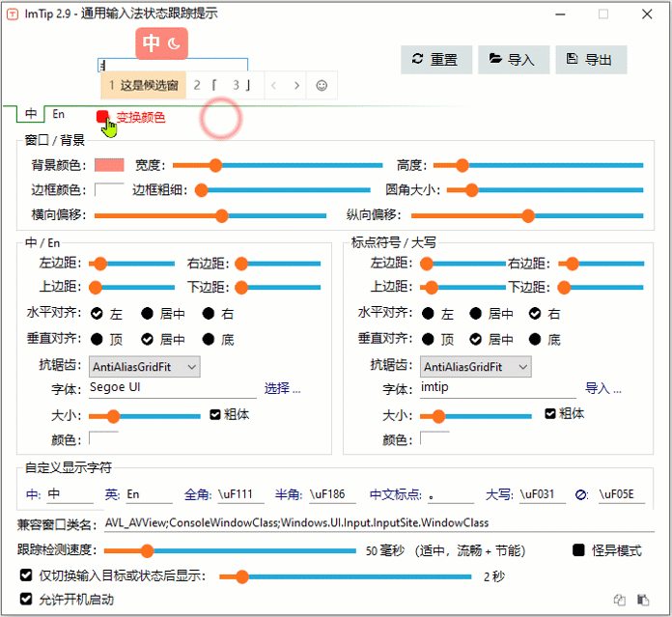The image size is (672, 617).
Task: Click the 颜色 swatch in 中/En group
Action: point(103,438)
